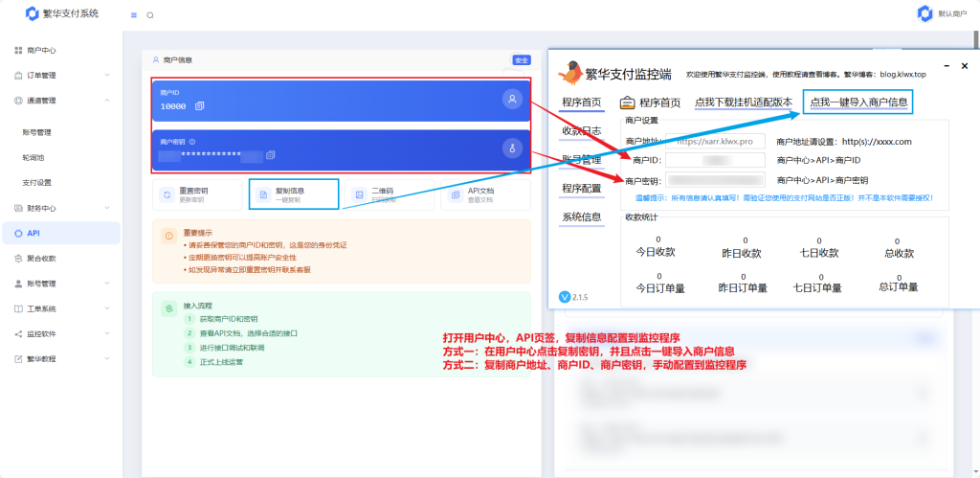Select 程序首页 tab in monitor window sidebar
Viewport: 980px width, 478px height.
click(582, 102)
